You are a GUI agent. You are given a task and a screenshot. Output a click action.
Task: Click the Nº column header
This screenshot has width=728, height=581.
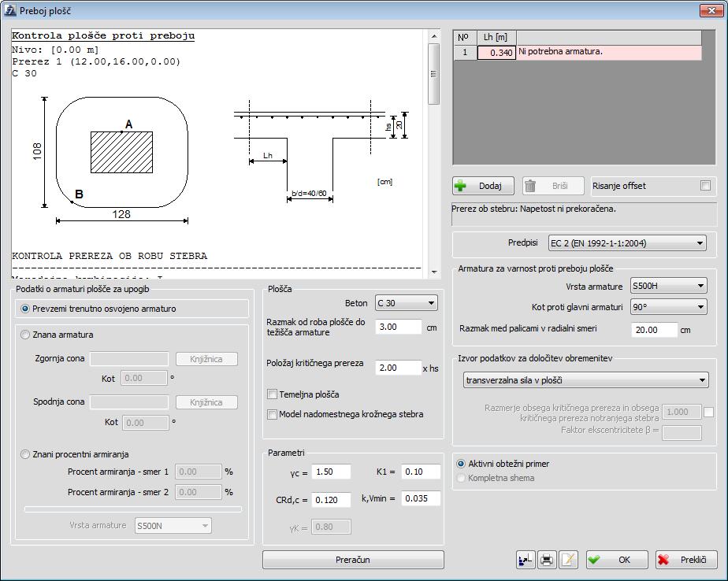[x=465, y=38]
